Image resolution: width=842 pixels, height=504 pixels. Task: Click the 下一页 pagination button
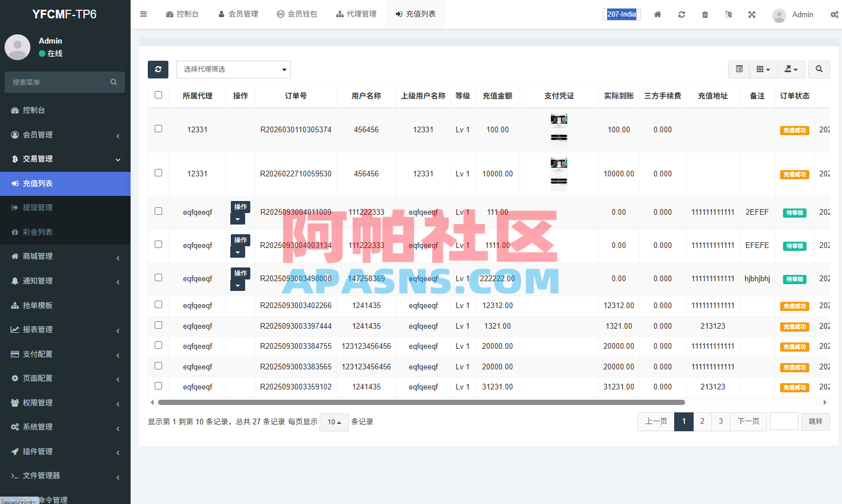[x=748, y=422]
